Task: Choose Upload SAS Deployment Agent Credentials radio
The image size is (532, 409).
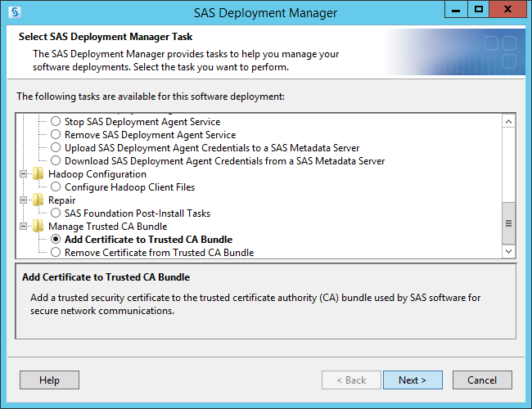Action: (x=56, y=148)
